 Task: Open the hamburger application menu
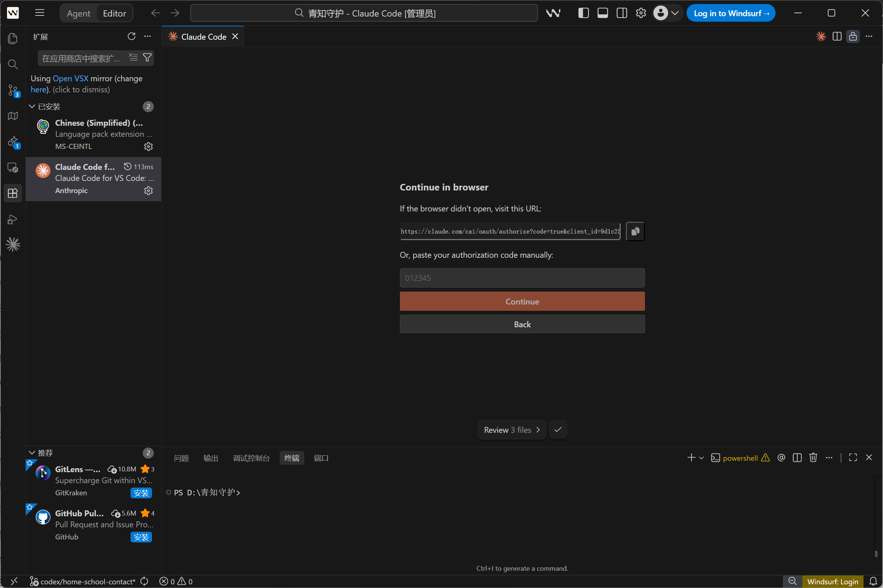pos(40,13)
